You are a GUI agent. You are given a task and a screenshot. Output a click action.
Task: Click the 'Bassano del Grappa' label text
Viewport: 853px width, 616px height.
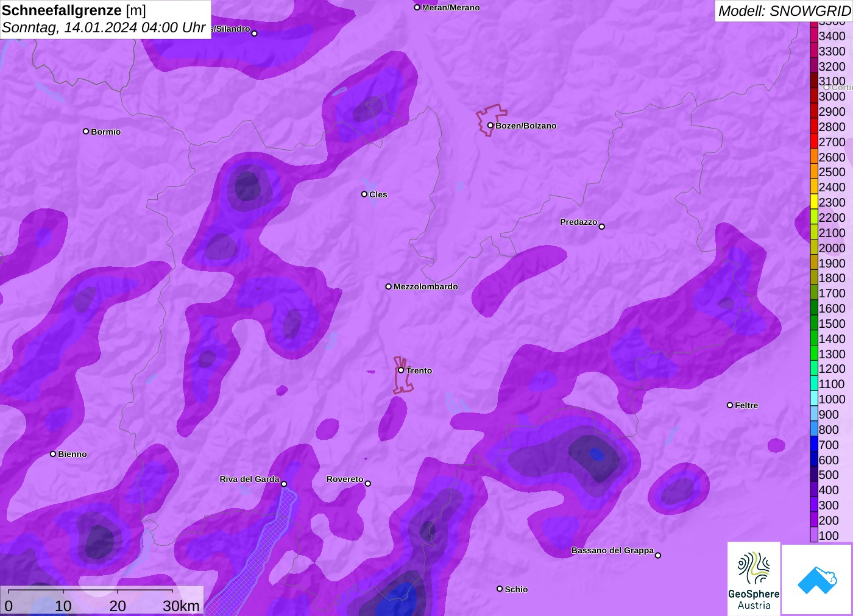(x=612, y=550)
